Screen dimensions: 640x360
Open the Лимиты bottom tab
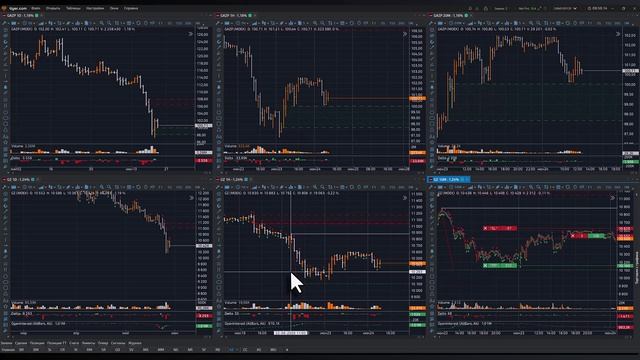pyautogui.click(x=88, y=343)
